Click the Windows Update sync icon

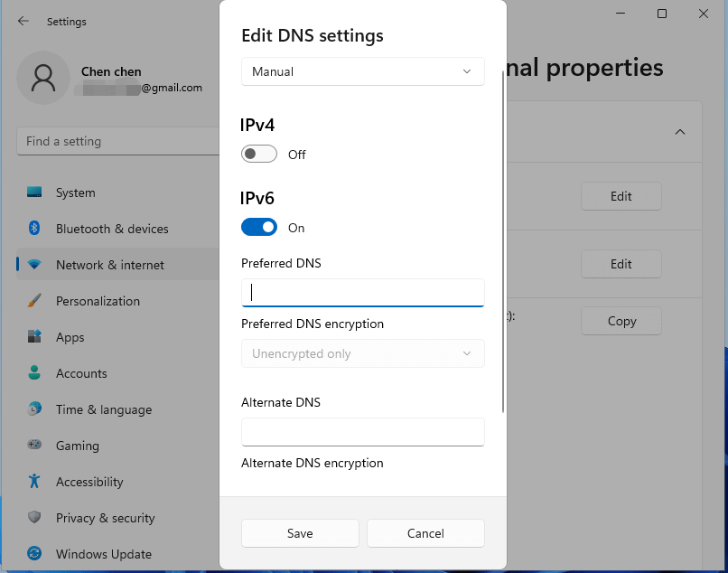34,554
